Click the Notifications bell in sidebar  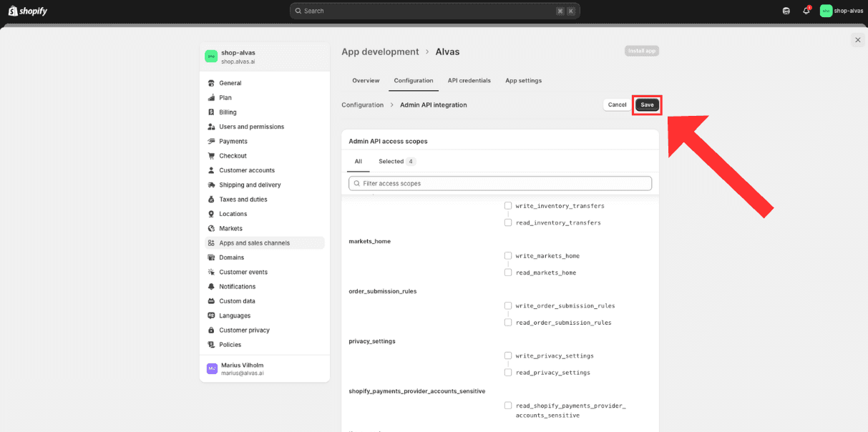pos(211,287)
